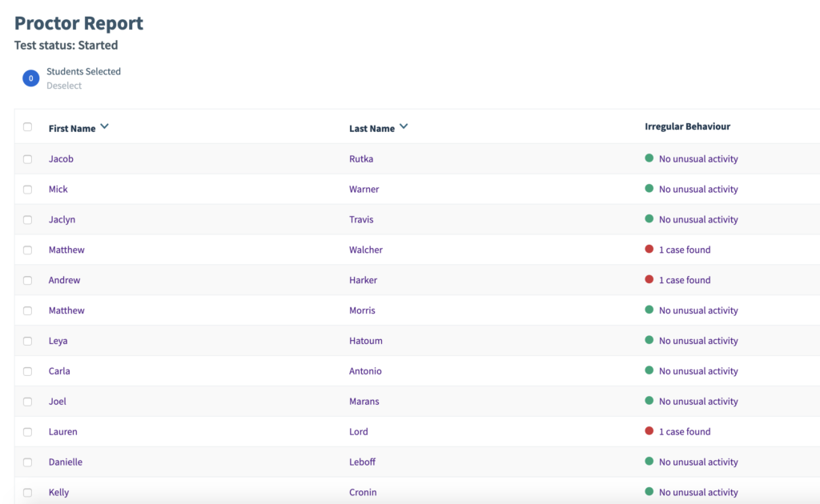Check the box next to Mick Warner
The image size is (820, 504).
pos(28,190)
